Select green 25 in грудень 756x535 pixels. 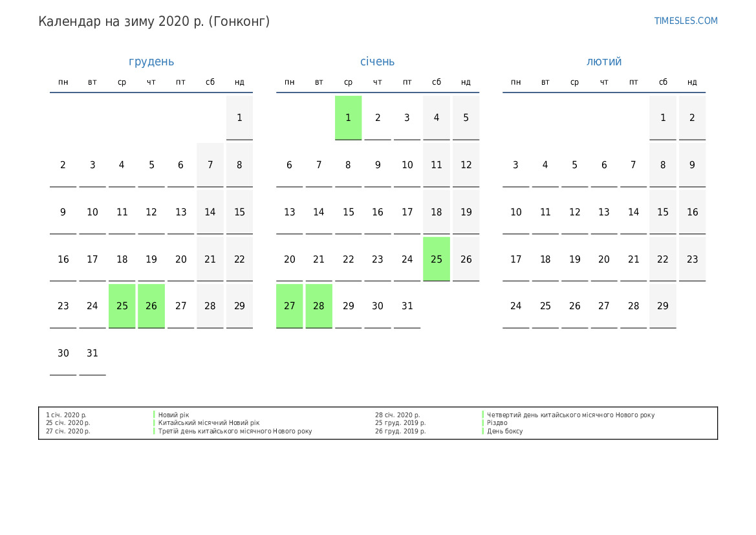(x=122, y=306)
